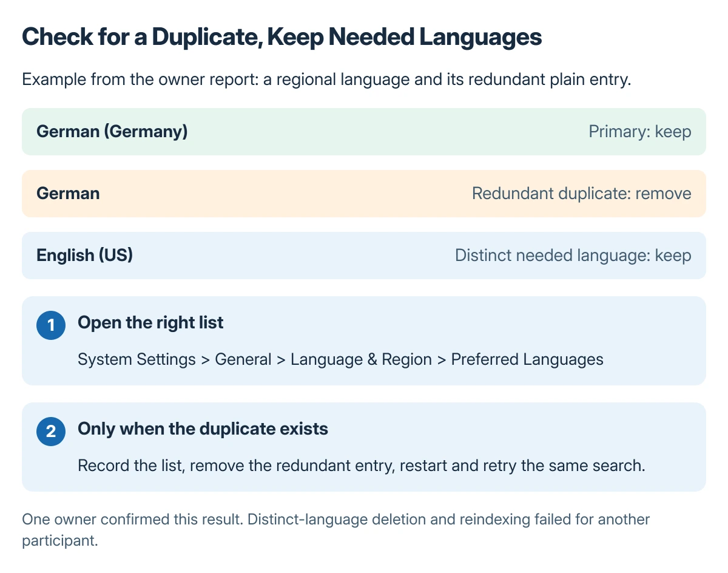Click the "Record the list, remove the redundant entry" instruction
The width and height of the screenshot is (728, 573).
pyautogui.click(x=361, y=466)
